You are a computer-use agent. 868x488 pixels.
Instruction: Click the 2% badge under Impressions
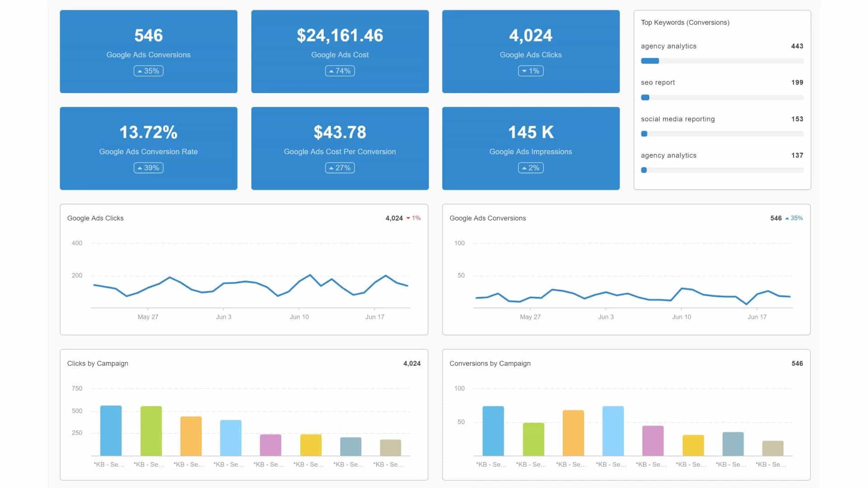tap(530, 168)
